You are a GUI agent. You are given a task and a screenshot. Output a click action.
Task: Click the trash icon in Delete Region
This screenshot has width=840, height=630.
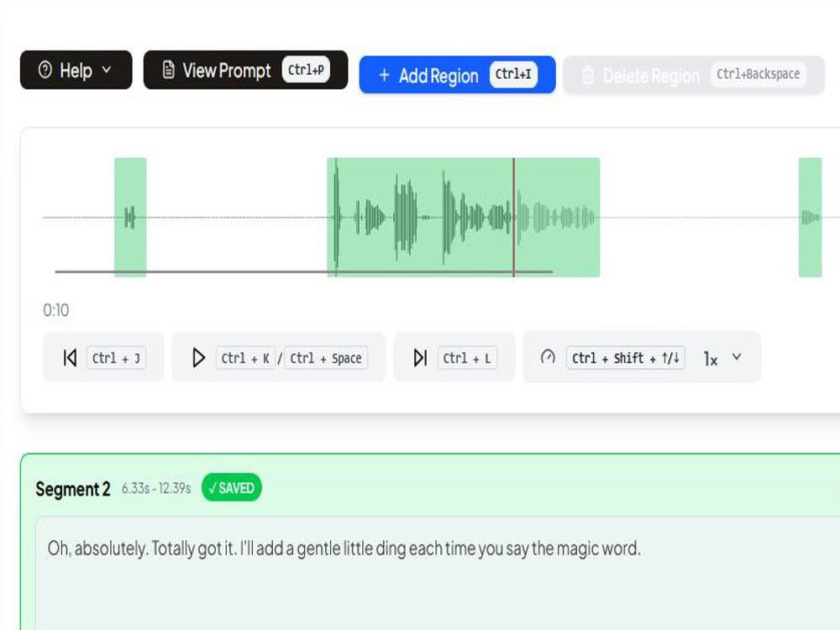point(588,76)
